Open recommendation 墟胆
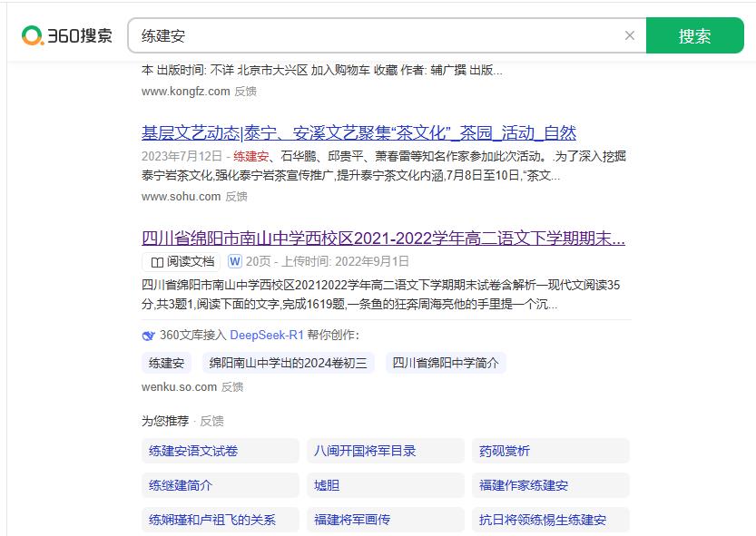 385,485
